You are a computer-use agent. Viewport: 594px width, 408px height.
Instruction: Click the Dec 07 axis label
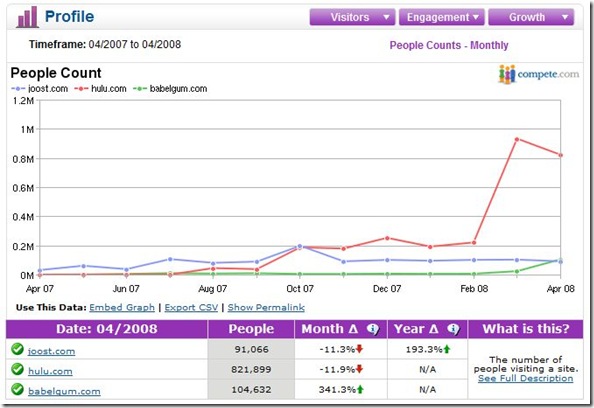click(x=387, y=289)
